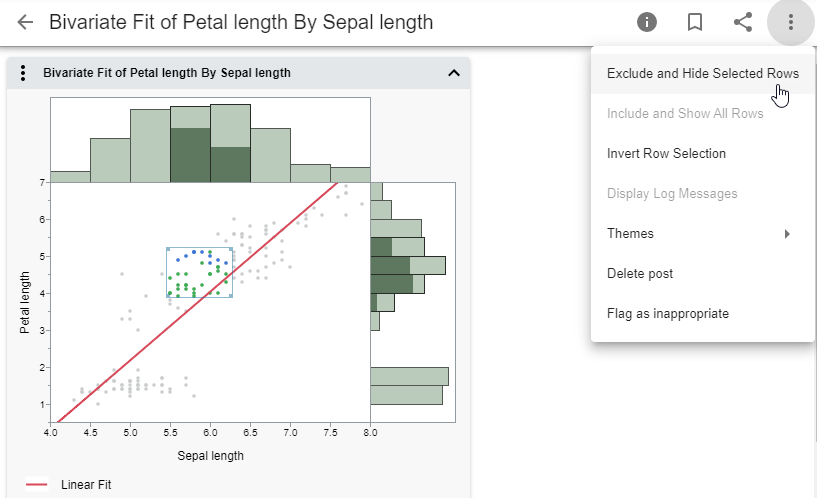Image resolution: width=817 pixels, height=498 pixels.
Task: Open the Themes menu entry
Action: click(630, 234)
